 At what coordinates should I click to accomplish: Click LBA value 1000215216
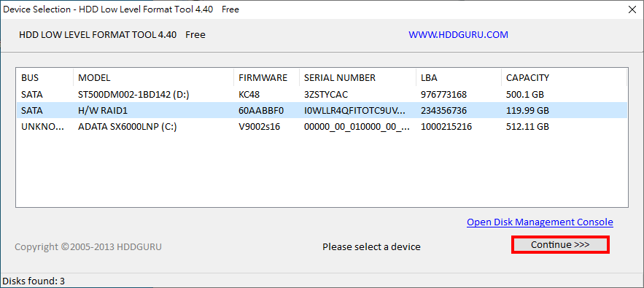[446, 127]
